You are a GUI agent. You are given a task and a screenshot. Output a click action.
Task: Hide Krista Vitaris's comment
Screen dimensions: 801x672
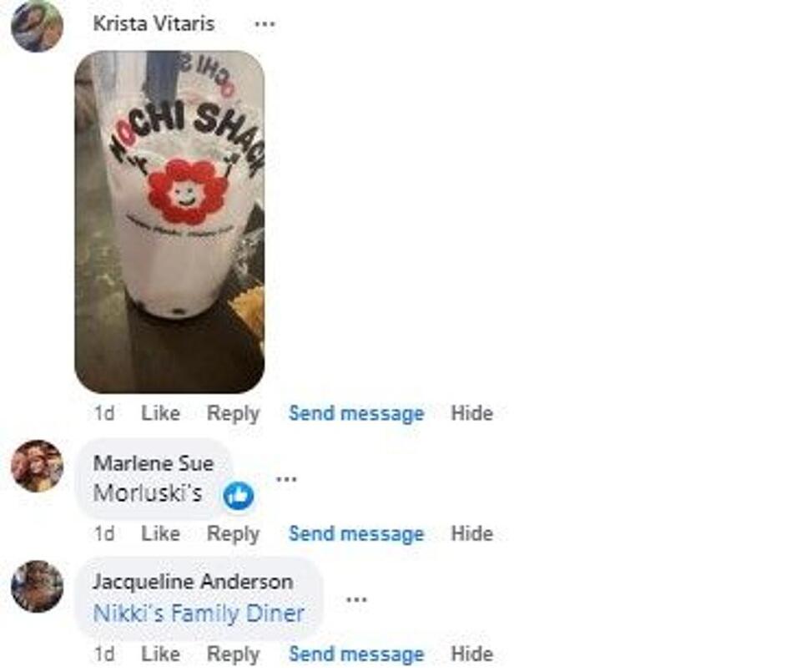[x=471, y=413]
